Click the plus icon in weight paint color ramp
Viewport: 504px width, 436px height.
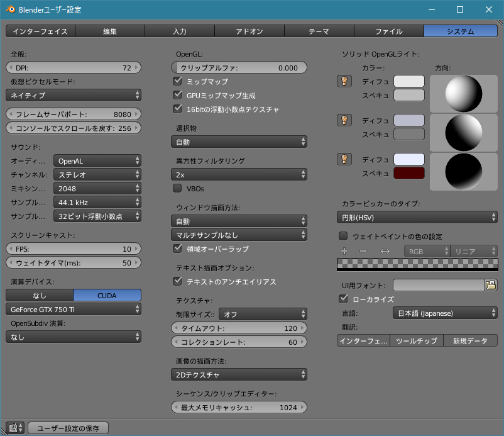(344, 251)
